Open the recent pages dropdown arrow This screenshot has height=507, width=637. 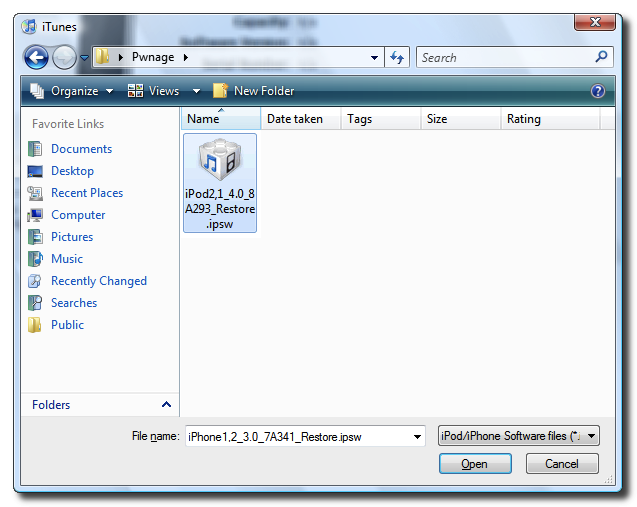[x=84, y=58]
